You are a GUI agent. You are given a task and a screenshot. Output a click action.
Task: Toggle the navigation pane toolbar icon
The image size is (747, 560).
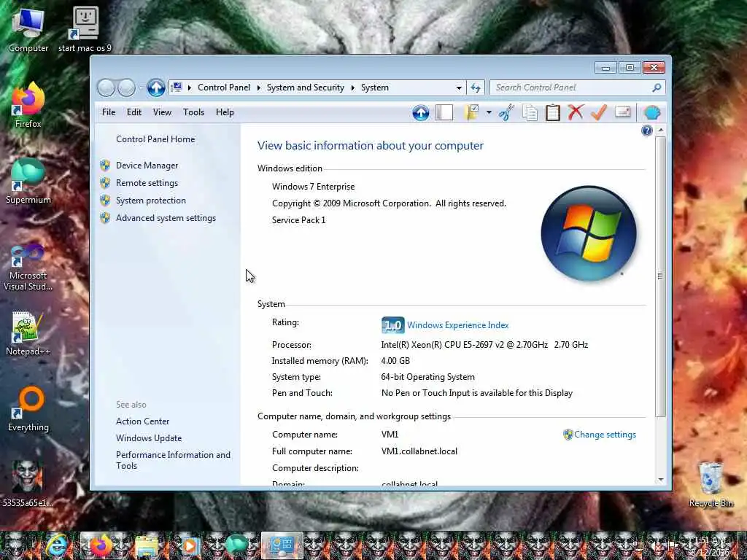444,113
